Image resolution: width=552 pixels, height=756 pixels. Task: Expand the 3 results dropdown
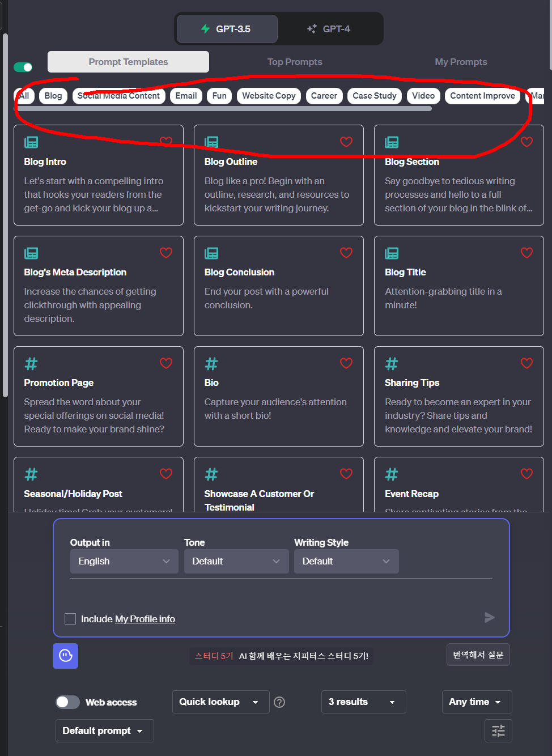[x=363, y=702]
